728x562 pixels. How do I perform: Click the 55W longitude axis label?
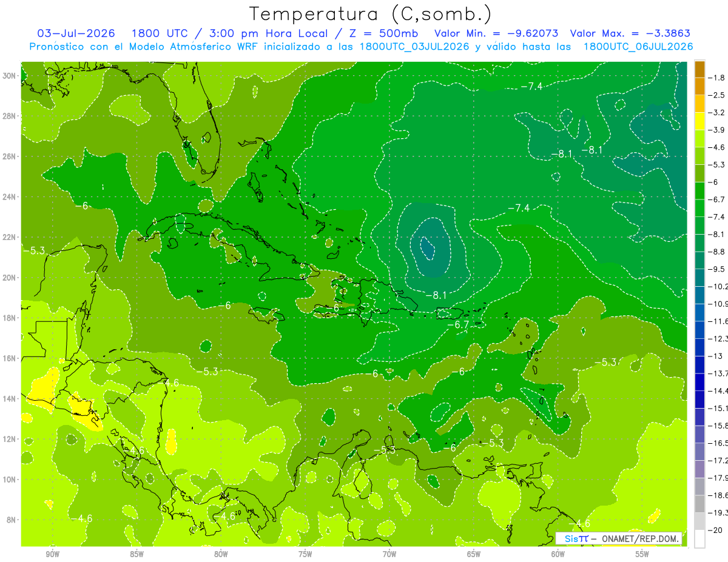point(642,555)
